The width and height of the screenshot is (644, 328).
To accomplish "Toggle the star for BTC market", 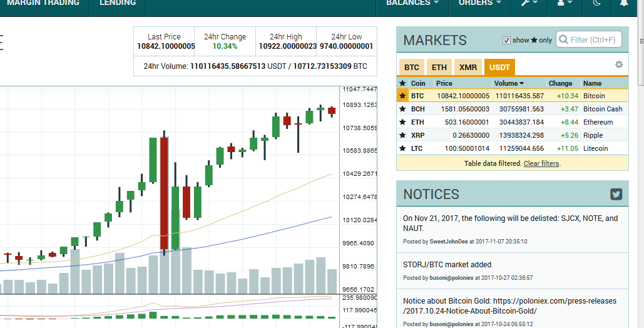I will point(402,96).
